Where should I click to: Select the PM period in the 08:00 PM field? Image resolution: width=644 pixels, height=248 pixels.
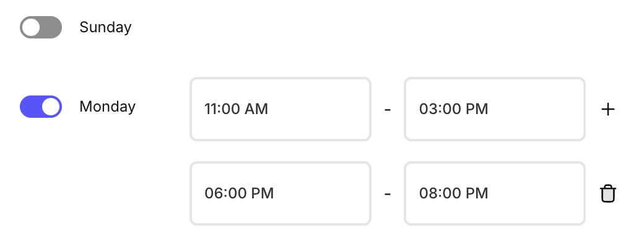coord(477,193)
